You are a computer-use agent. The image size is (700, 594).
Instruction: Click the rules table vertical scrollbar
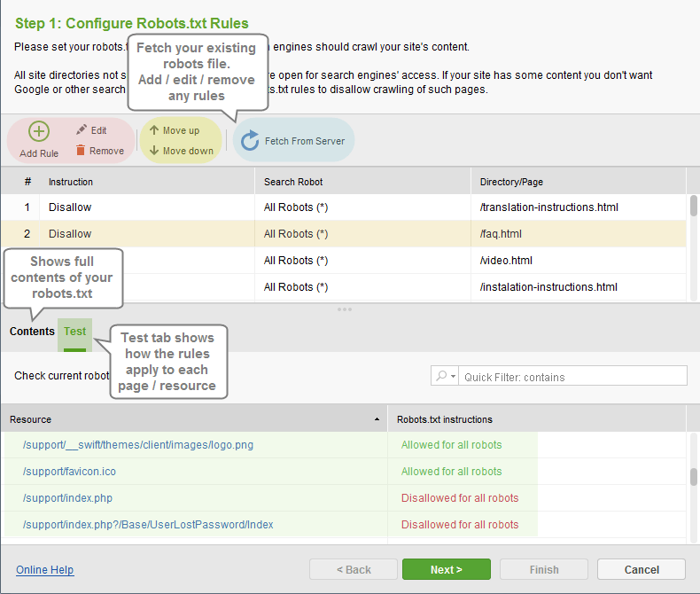click(693, 248)
